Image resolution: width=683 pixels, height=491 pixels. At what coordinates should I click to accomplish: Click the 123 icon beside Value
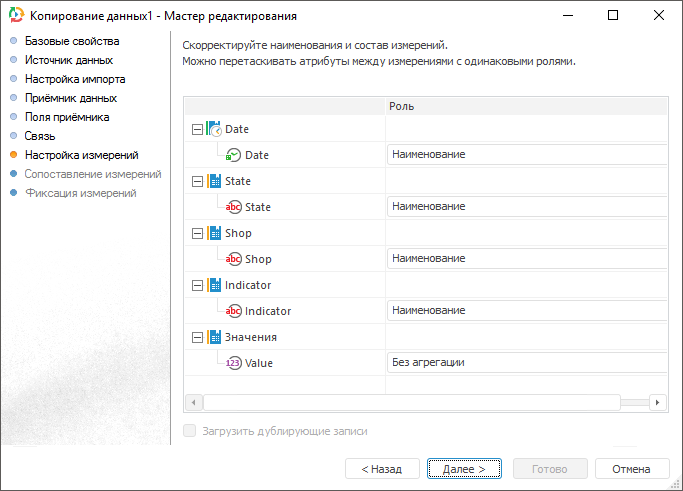233,363
